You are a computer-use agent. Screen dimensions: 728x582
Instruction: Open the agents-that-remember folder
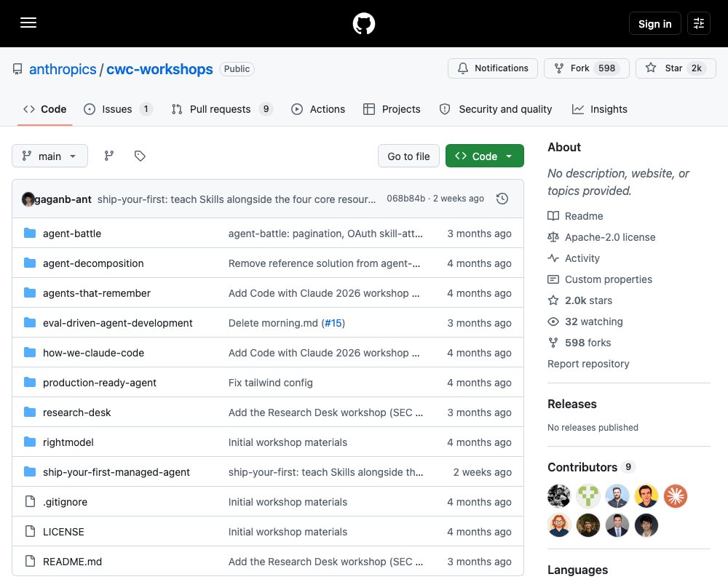[x=97, y=293]
